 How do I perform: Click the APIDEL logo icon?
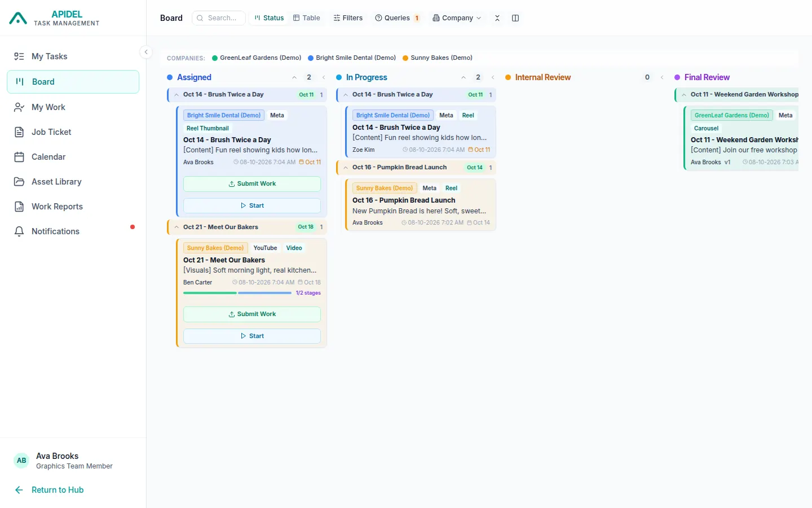click(18, 18)
